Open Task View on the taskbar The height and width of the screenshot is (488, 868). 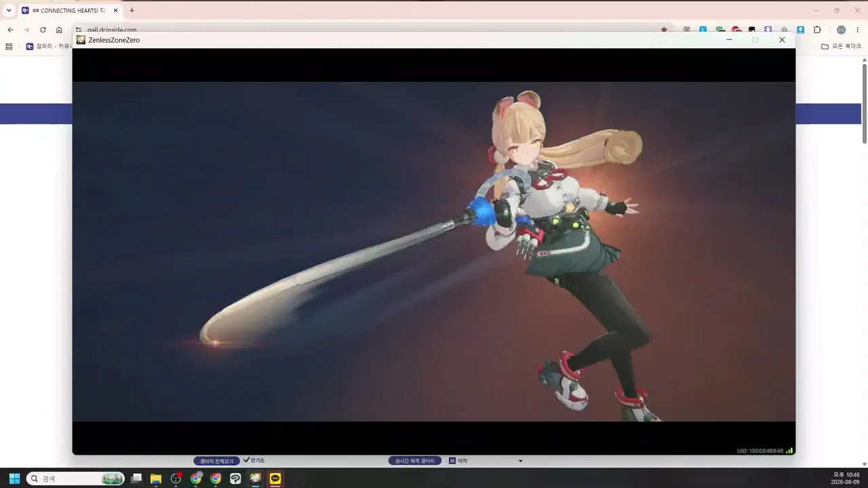click(x=136, y=479)
